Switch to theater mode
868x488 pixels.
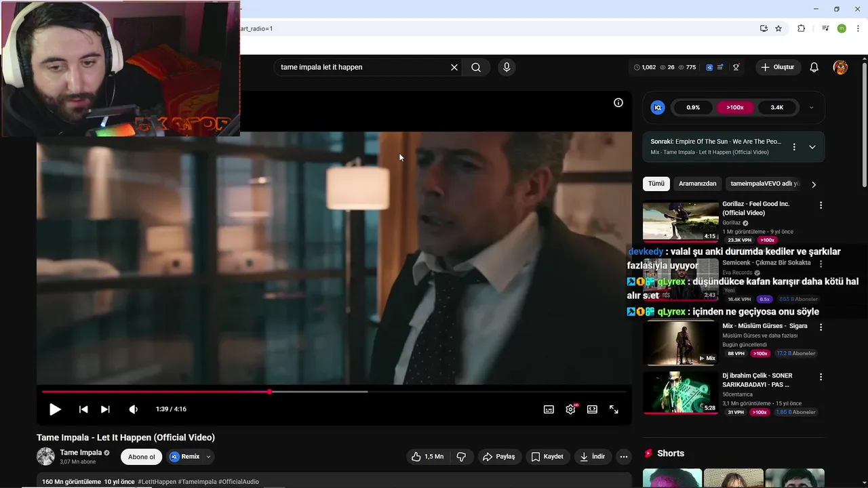pyautogui.click(x=592, y=409)
